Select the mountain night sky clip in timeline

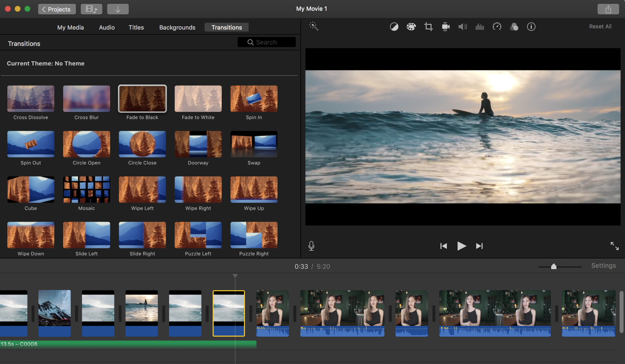[54, 313]
